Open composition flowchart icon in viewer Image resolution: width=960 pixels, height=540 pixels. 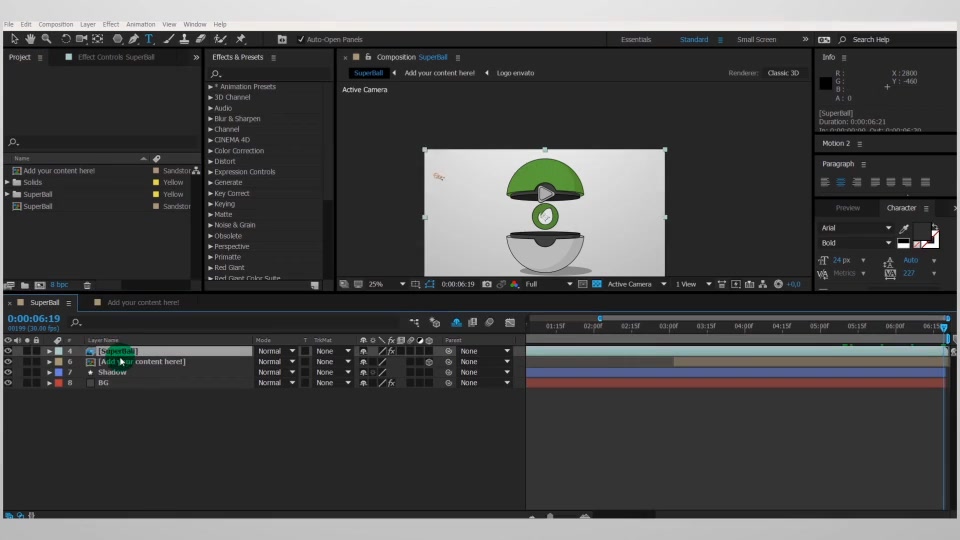point(763,284)
